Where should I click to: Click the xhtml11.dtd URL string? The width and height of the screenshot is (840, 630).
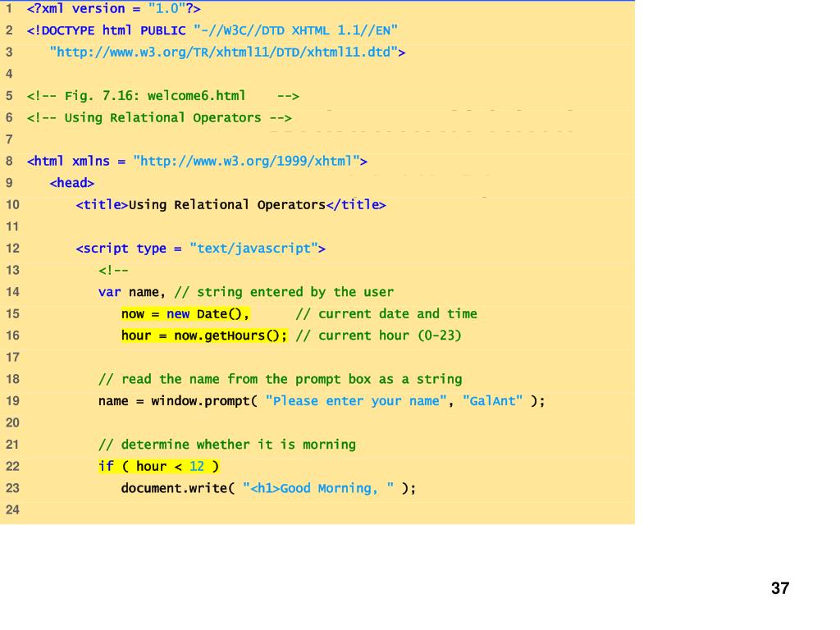point(224,52)
